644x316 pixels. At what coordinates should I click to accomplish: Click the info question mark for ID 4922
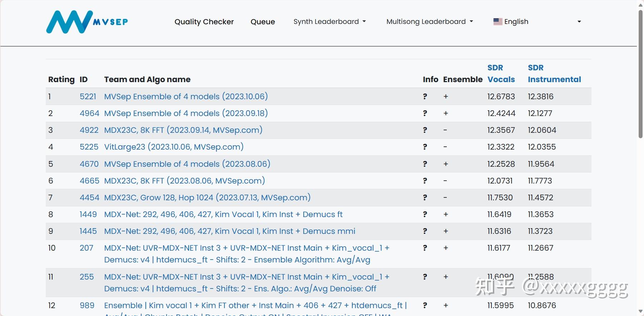(x=425, y=130)
